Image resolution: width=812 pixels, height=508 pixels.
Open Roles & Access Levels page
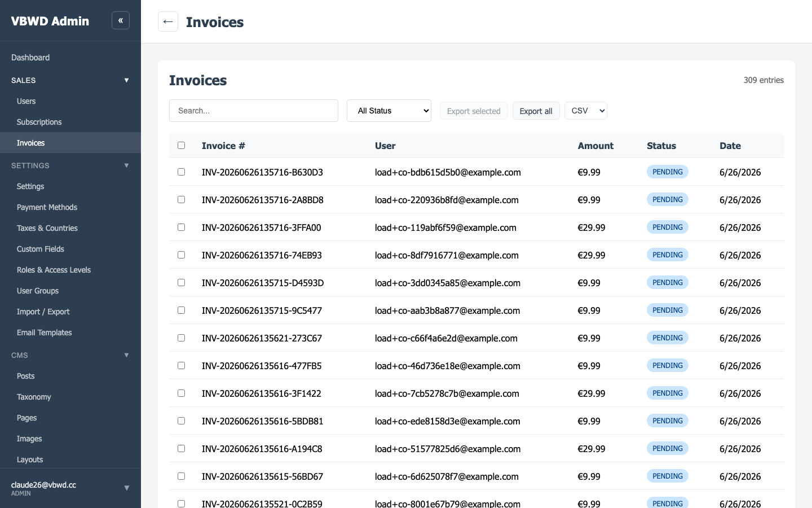tap(70, 270)
